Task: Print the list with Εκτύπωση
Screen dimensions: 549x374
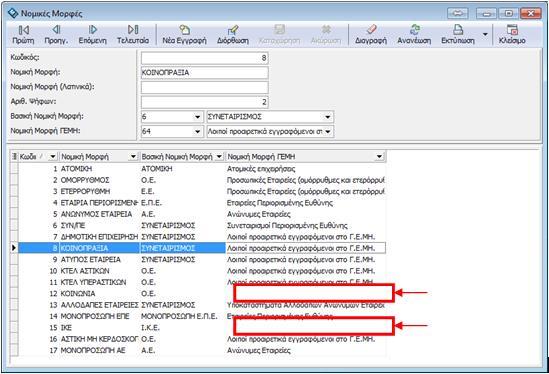Action: pos(458,35)
